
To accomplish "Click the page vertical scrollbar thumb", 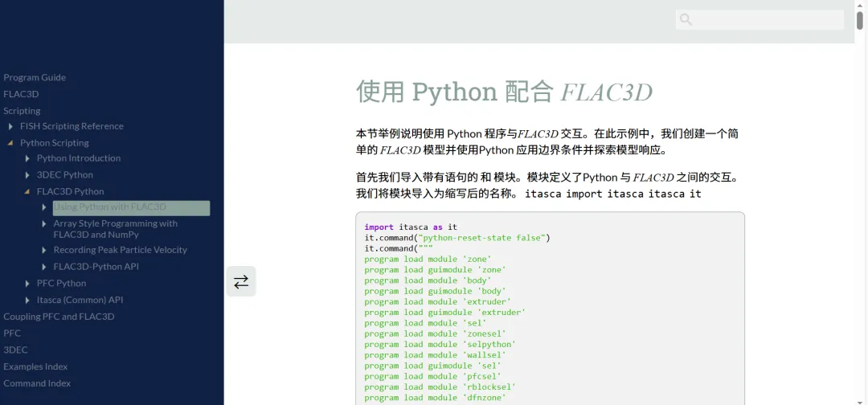I will [x=860, y=20].
